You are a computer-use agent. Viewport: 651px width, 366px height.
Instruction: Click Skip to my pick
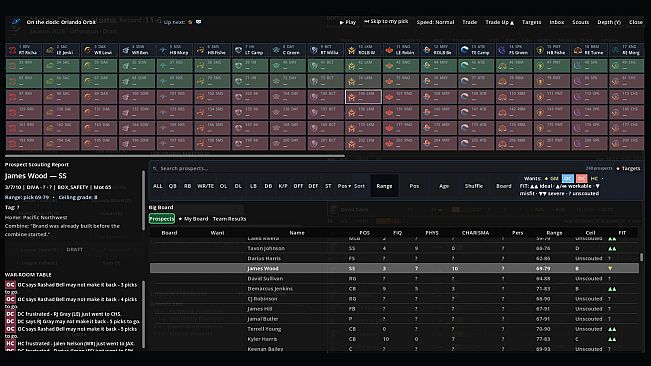coord(386,22)
